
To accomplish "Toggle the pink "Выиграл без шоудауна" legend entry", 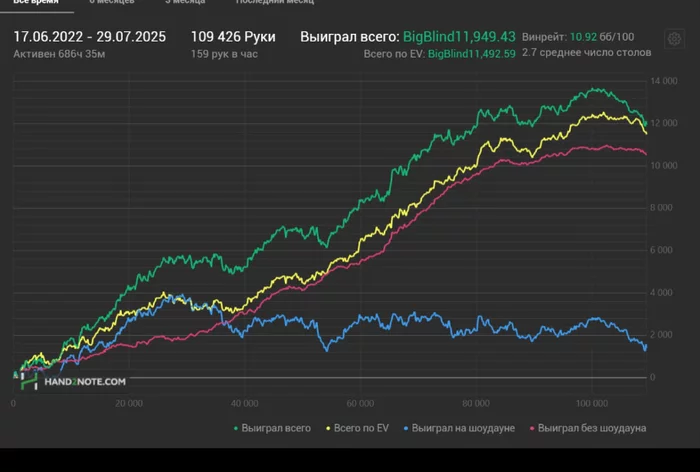I will coord(588,428).
